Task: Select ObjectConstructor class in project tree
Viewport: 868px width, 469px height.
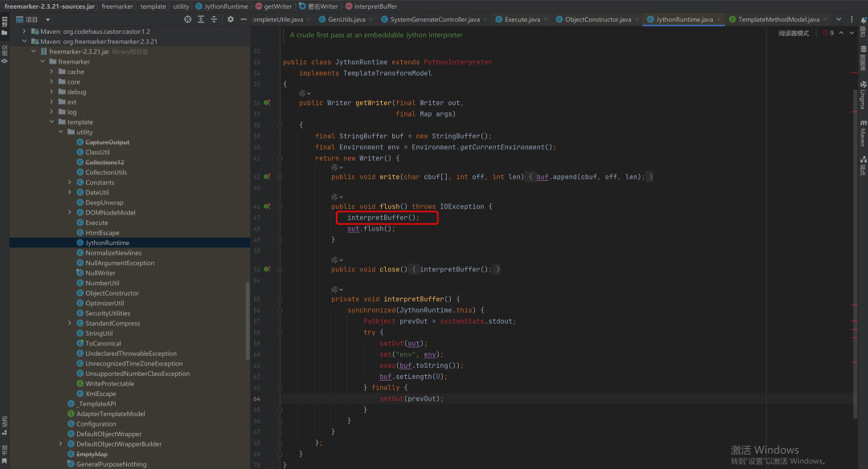Action: (112, 293)
